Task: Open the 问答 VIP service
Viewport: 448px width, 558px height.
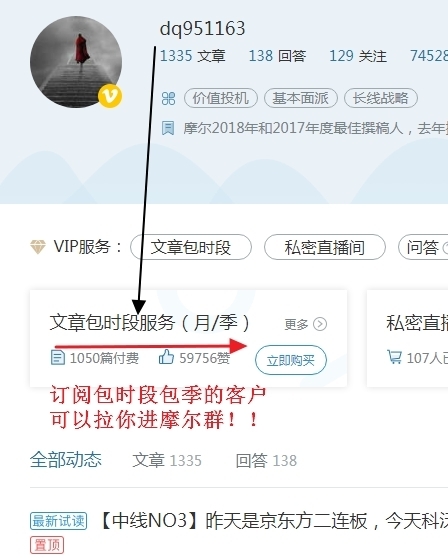Action: click(x=423, y=247)
